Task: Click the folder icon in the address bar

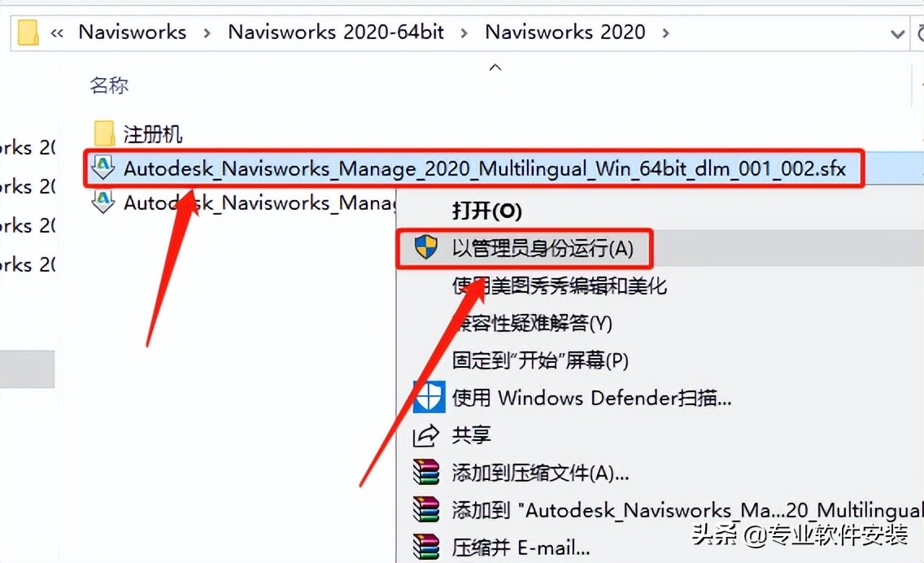Action: click(x=28, y=33)
